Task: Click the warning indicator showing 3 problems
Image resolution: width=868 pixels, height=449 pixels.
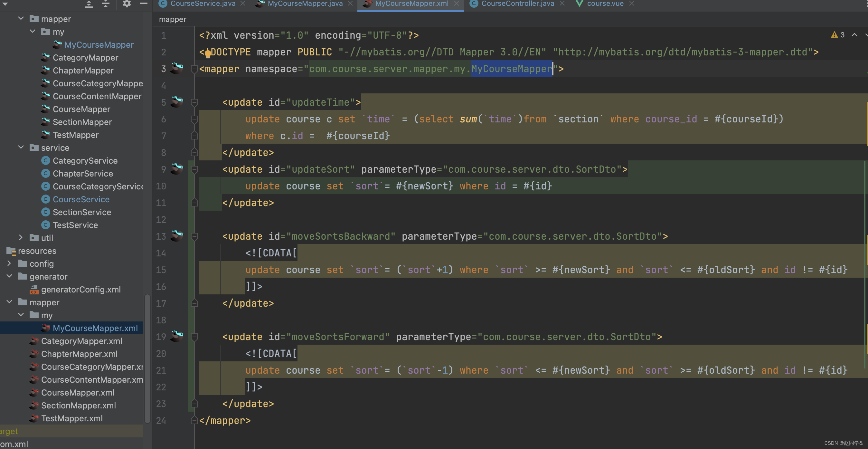Action: tap(837, 35)
